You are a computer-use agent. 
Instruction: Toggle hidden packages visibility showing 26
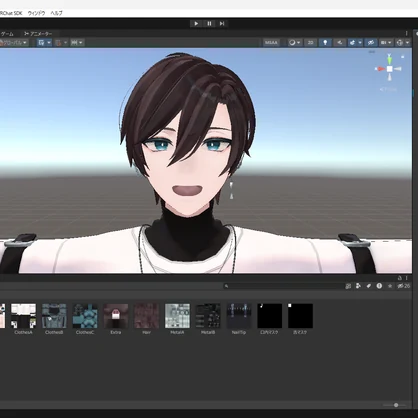point(403,286)
